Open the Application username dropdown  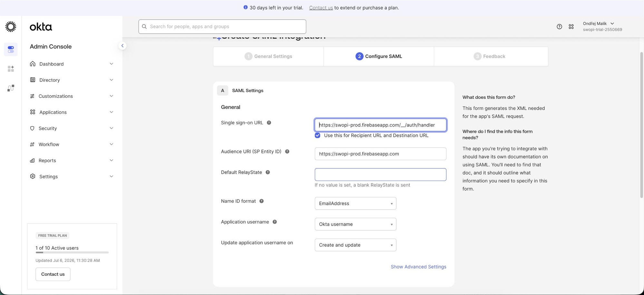point(356,224)
